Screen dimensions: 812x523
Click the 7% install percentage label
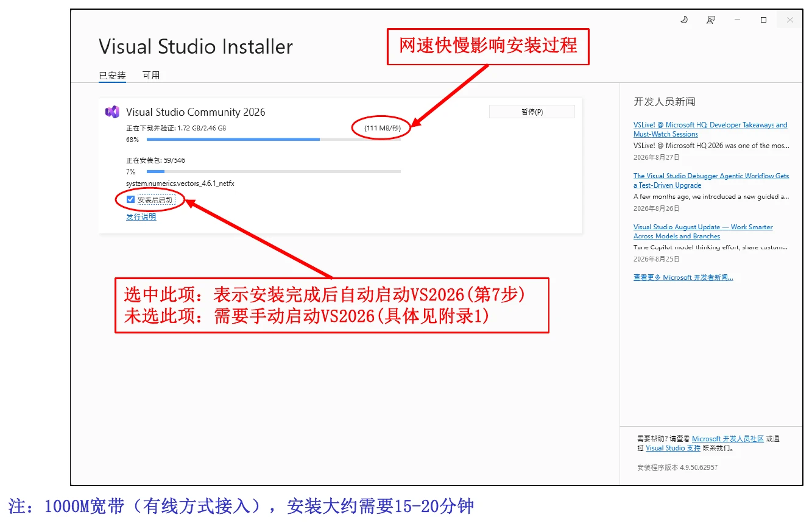point(130,172)
